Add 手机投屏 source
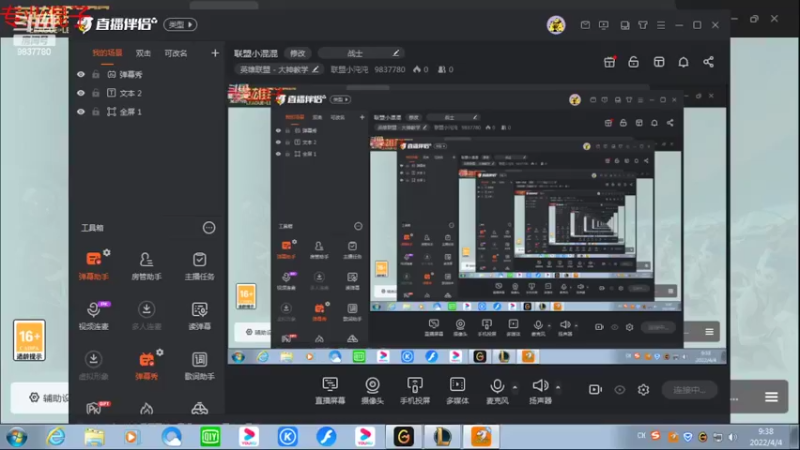The width and height of the screenshot is (800, 450). coord(415,390)
